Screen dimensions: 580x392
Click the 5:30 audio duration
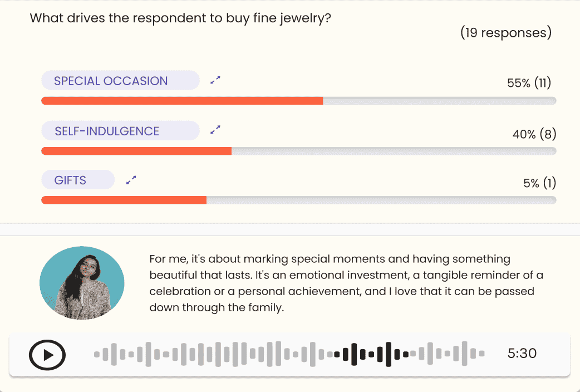tap(522, 354)
